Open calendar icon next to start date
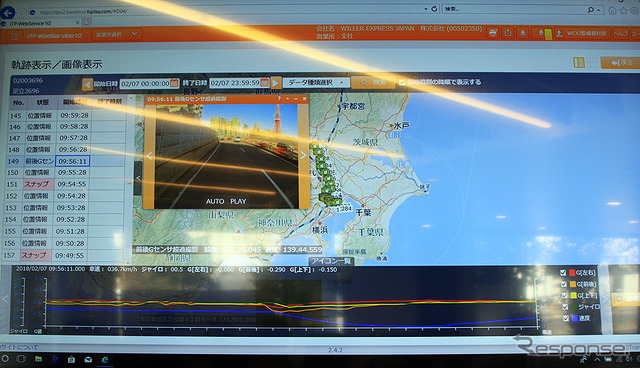 tap(174, 83)
